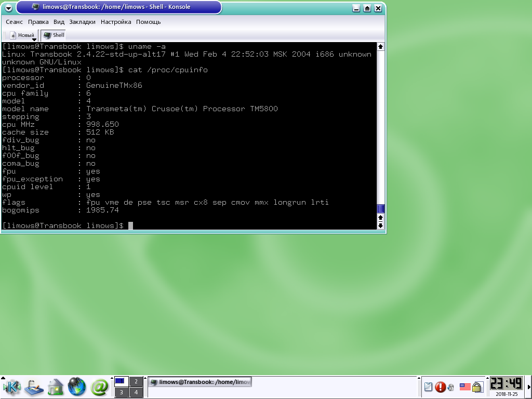The image size is (532, 399).
Task: Switch to virtual desktop 1
Action: [x=121, y=381]
